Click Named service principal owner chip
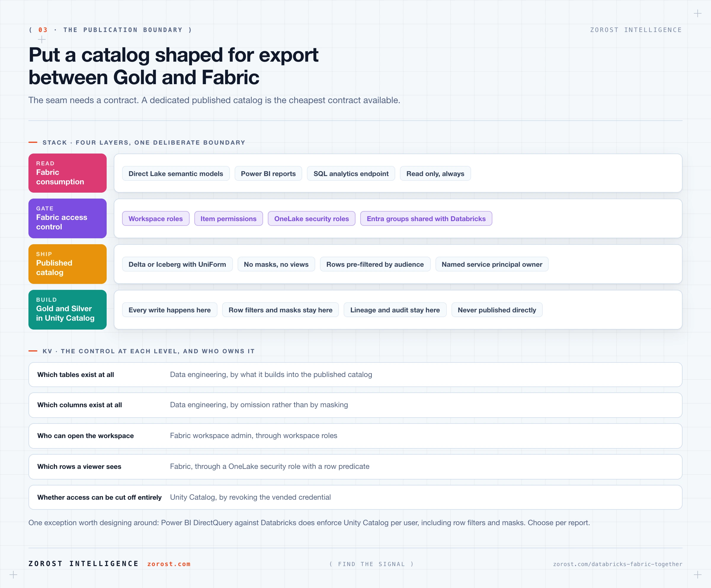The image size is (711, 588). point(491,264)
